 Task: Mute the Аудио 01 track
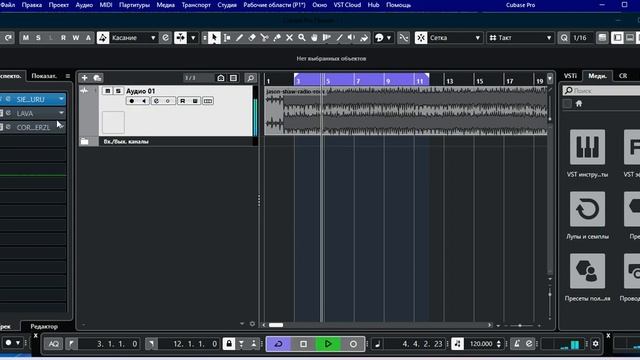108,91
